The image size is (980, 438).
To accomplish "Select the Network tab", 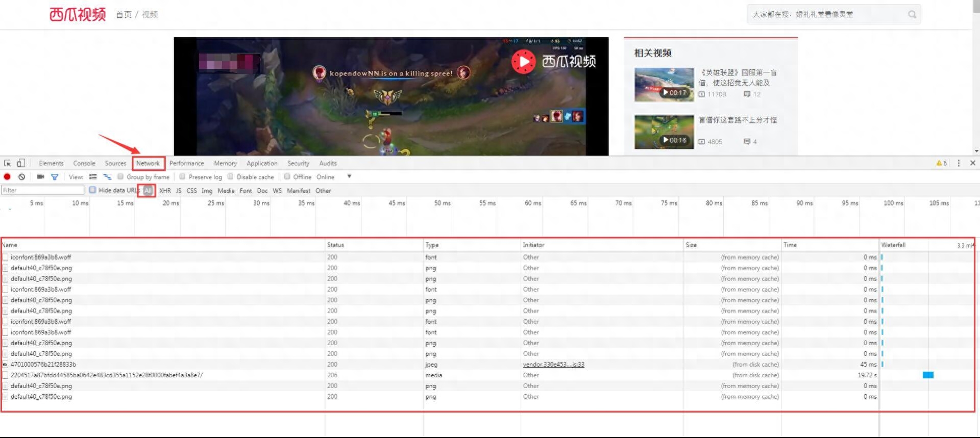I will click(x=148, y=163).
